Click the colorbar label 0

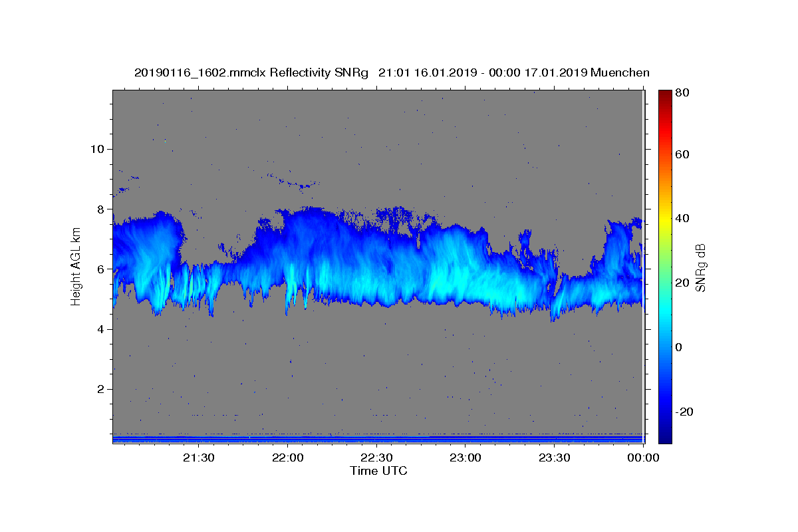point(680,347)
